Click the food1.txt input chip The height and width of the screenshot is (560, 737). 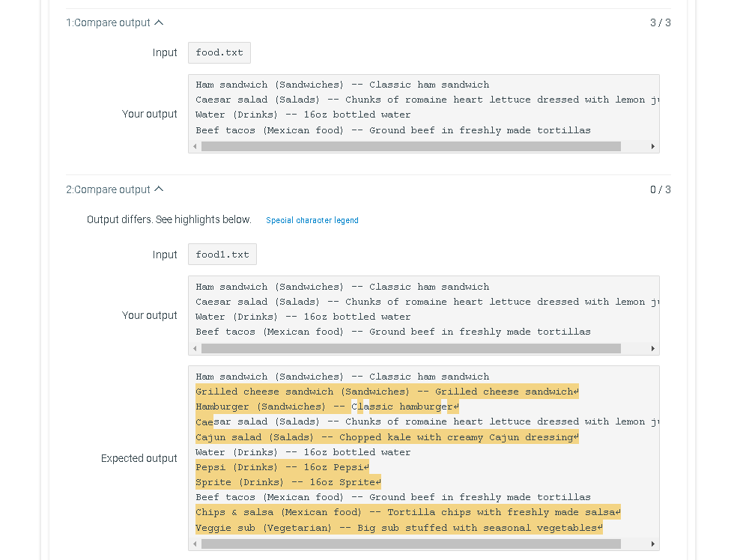pyautogui.click(x=222, y=254)
